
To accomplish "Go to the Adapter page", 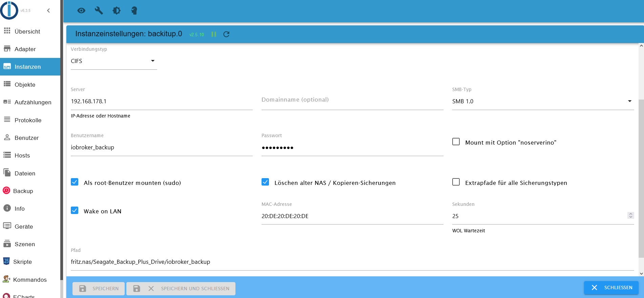I will 30,49.
